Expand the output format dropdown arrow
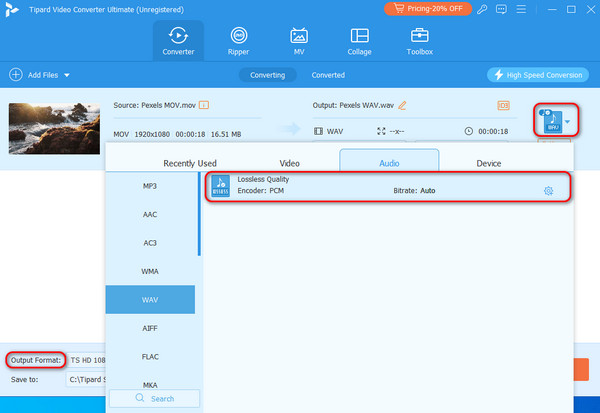This screenshot has width=600, height=413. (567, 122)
